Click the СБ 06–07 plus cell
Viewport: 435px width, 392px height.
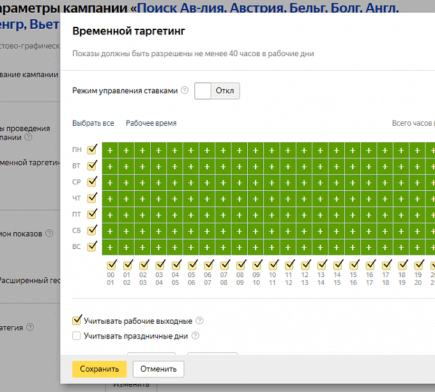[x=207, y=231]
